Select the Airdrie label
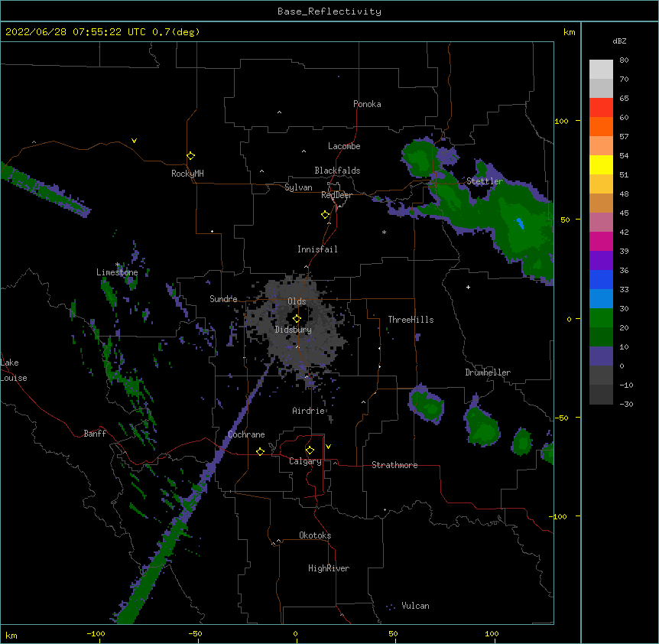The height and width of the screenshot is (644, 659). coord(309,411)
